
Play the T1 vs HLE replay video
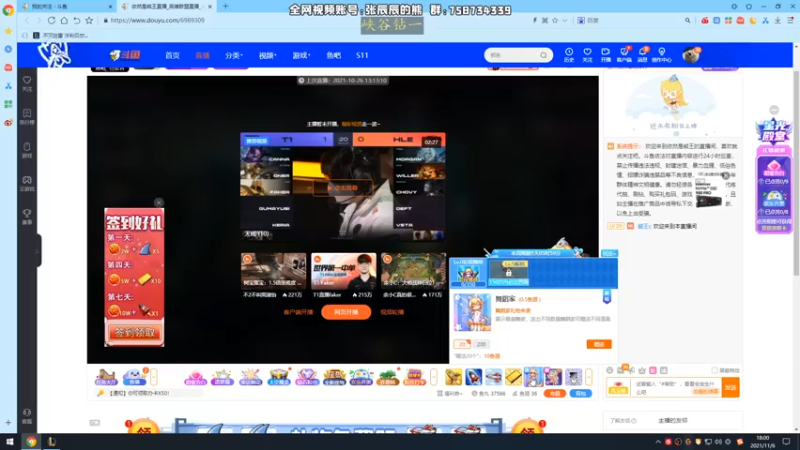point(343,188)
